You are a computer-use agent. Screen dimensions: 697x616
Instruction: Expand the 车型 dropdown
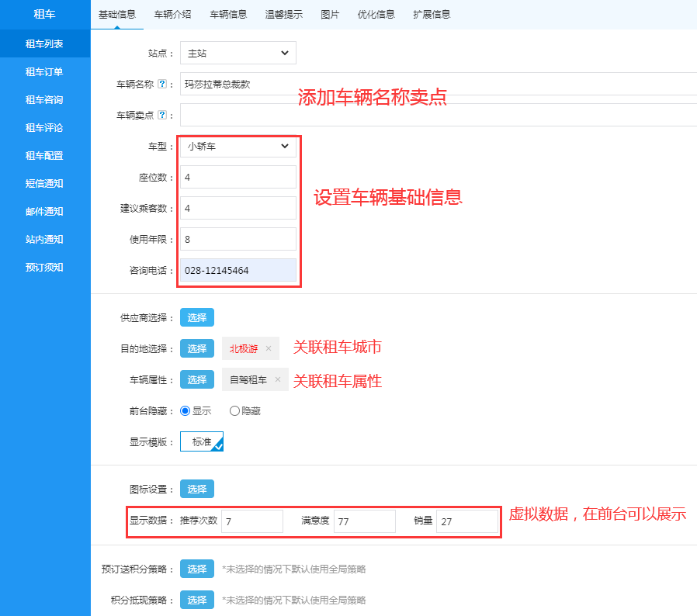pyautogui.click(x=238, y=146)
